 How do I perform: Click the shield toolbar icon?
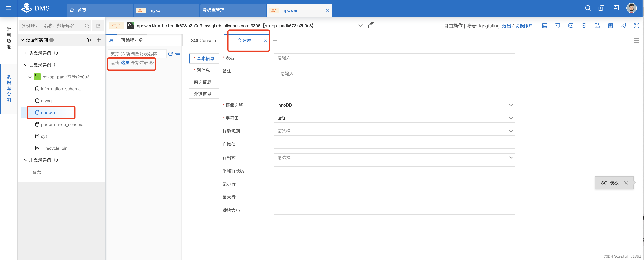[584, 25]
